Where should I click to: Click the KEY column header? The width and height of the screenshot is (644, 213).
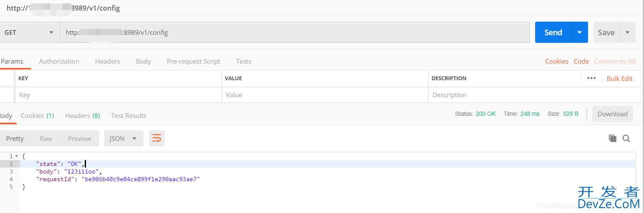click(23, 78)
